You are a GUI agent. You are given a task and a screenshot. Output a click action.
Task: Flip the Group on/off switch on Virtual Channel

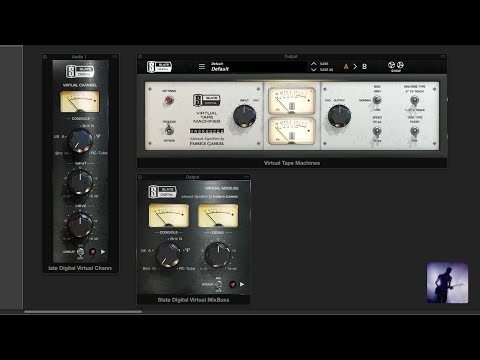pos(80,252)
